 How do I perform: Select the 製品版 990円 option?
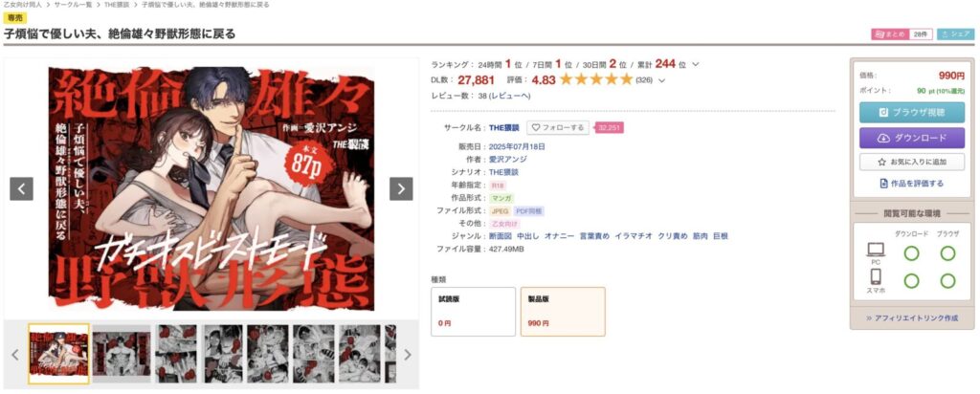pyautogui.click(x=563, y=312)
